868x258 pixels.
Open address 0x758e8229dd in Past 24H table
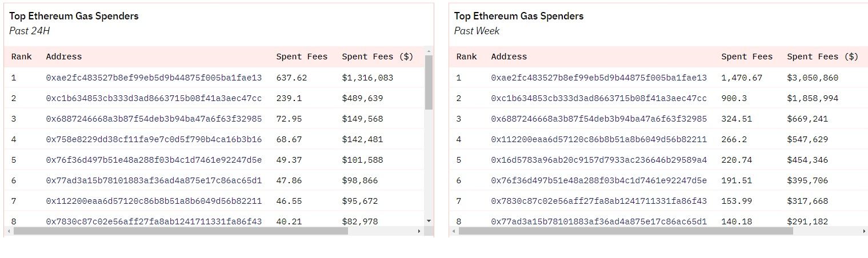[x=154, y=139]
